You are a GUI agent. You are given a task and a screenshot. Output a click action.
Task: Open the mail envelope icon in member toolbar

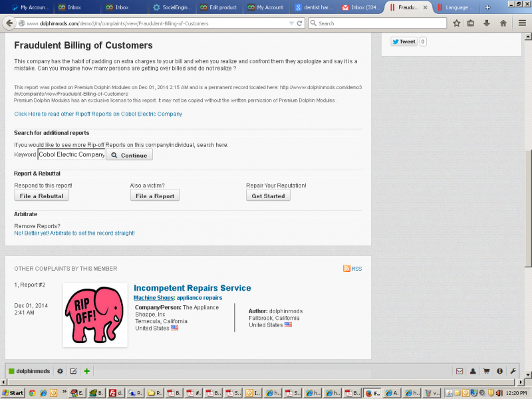pos(460,371)
